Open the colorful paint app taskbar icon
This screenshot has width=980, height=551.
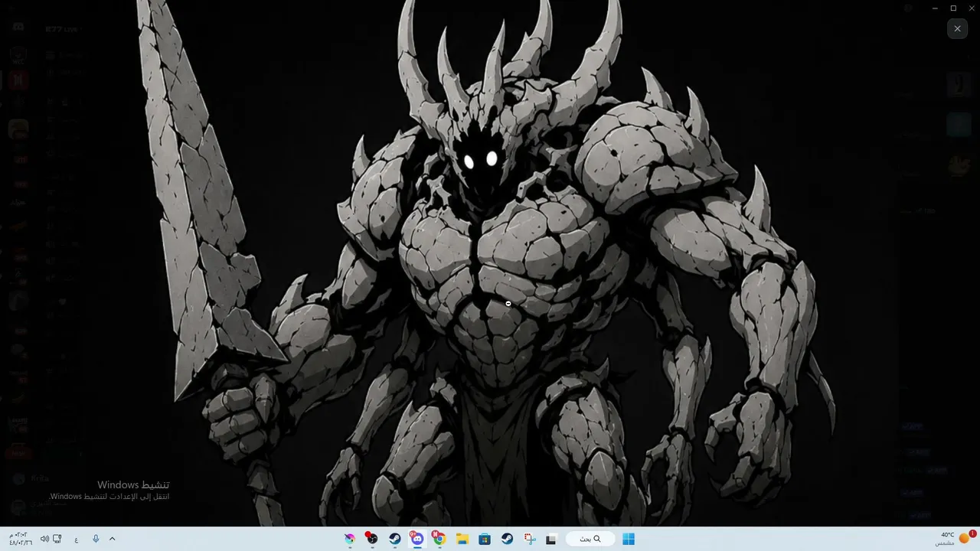click(x=350, y=539)
